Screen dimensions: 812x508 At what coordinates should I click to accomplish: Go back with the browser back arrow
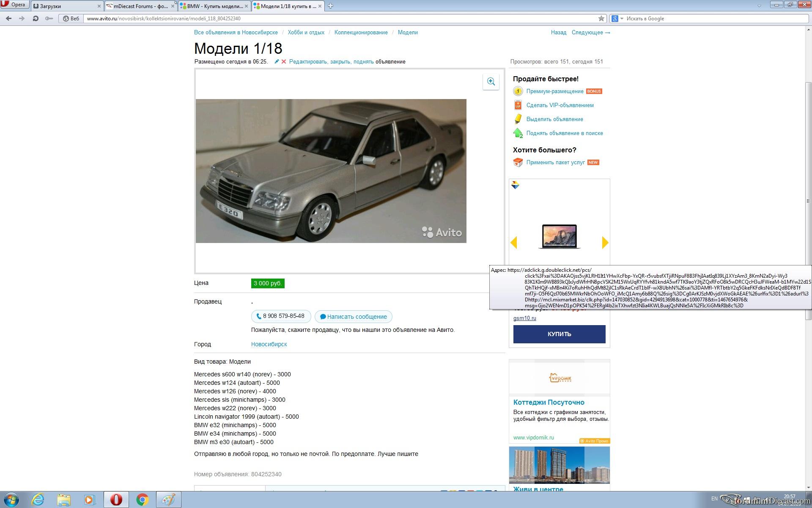coord(8,19)
